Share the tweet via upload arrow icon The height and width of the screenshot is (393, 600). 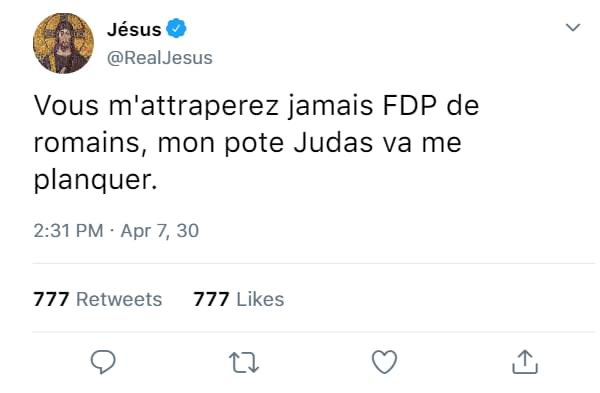coord(525,362)
